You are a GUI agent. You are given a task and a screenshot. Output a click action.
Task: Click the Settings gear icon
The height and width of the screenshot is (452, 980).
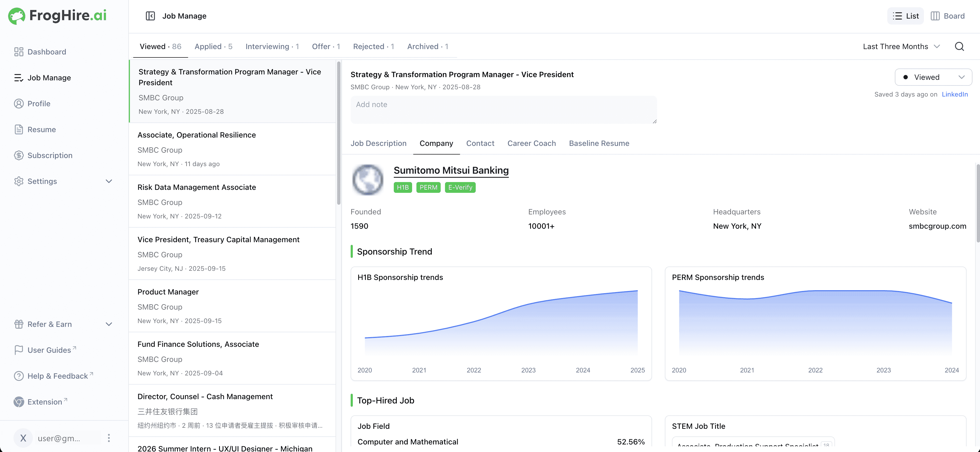coord(19,181)
